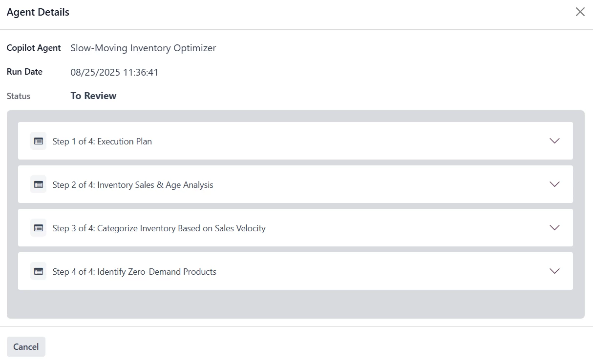Image resolution: width=593 pixels, height=364 pixels.
Task: Click the 'Run Date' field label
Action: pyautogui.click(x=24, y=72)
